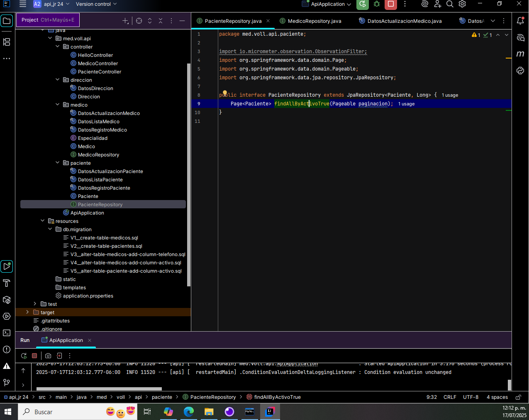This screenshot has width=529, height=420.
Task: Open IDE settings gear
Action: 462,4
